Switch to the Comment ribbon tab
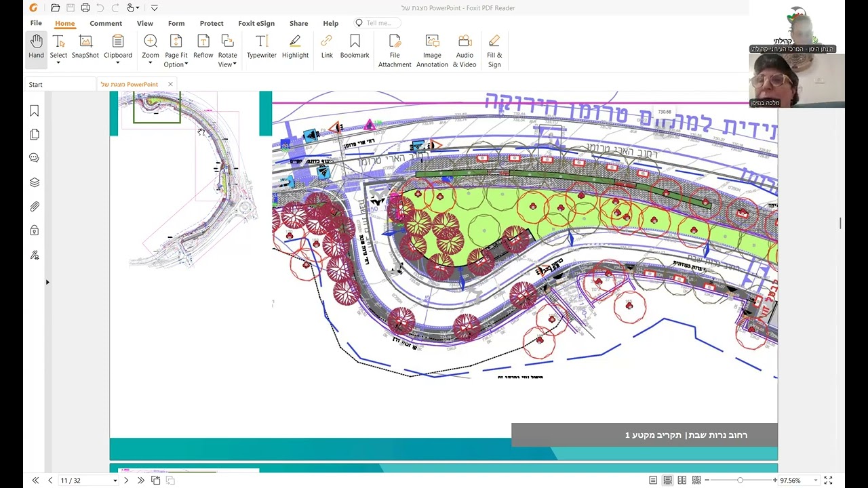868x488 pixels. click(106, 23)
